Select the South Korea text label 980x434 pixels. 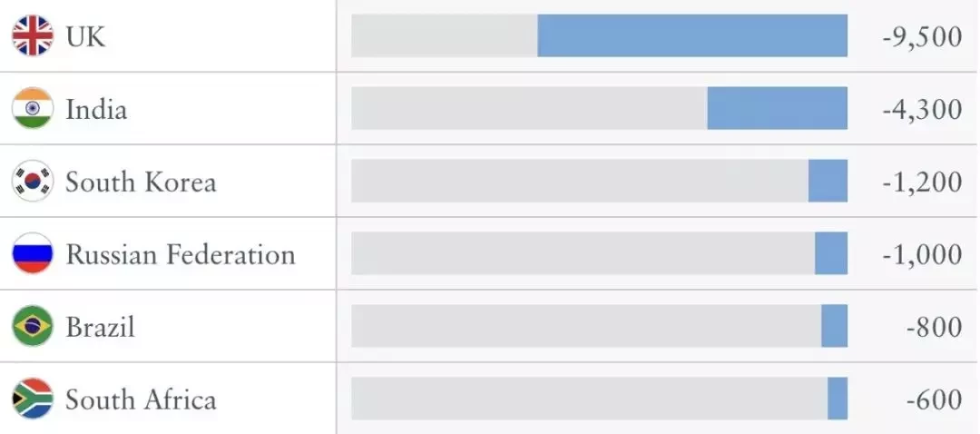142,182
